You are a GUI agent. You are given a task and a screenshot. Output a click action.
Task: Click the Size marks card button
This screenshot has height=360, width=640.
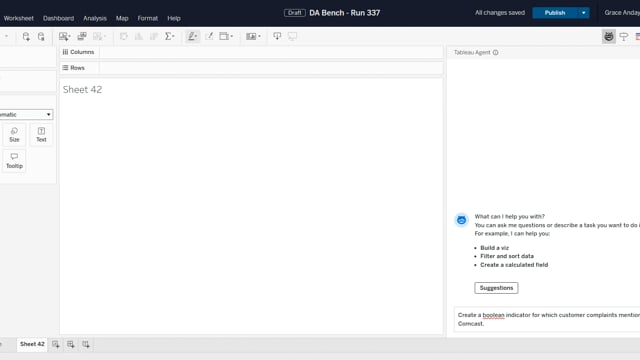coord(14,135)
